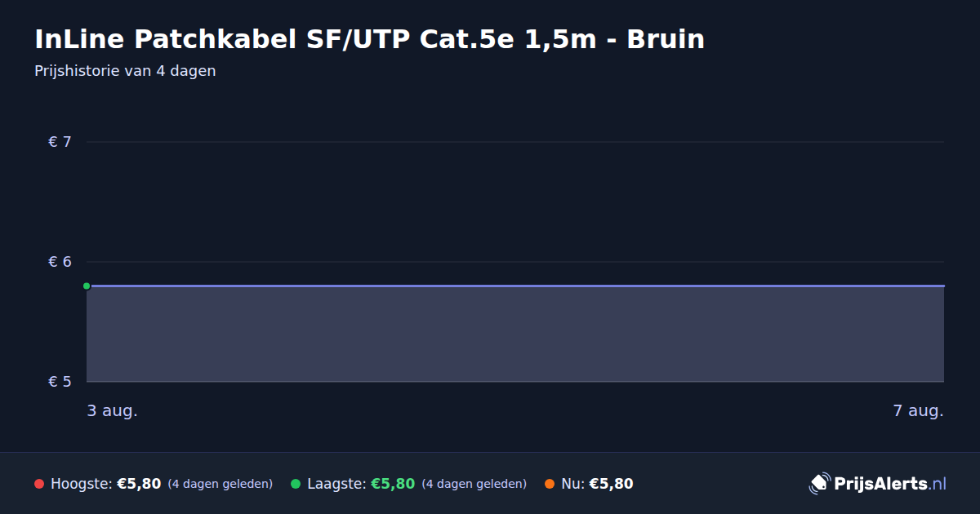Click the € 6 axis label

coord(60,262)
